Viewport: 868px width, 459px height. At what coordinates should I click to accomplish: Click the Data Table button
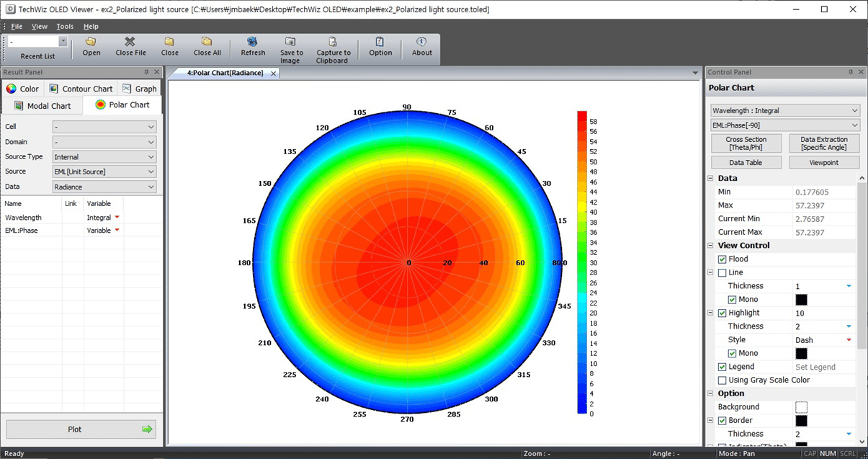(746, 163)
